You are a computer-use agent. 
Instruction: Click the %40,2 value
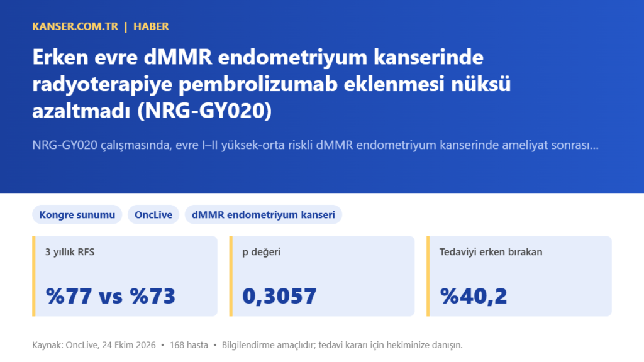click(x=474, y=296)
